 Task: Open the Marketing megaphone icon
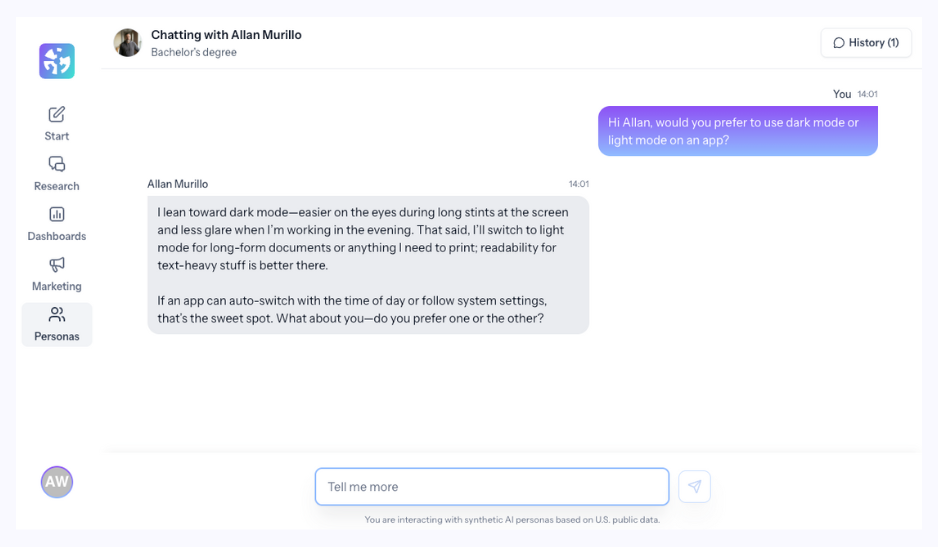click(x=57, y=264)
